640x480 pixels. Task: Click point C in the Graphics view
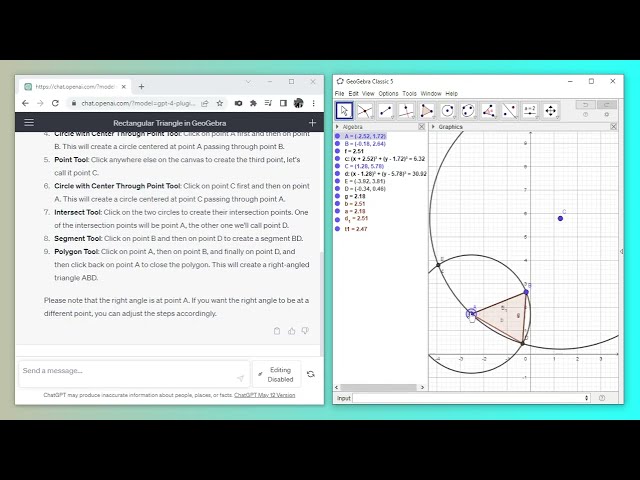coord(560,218)
